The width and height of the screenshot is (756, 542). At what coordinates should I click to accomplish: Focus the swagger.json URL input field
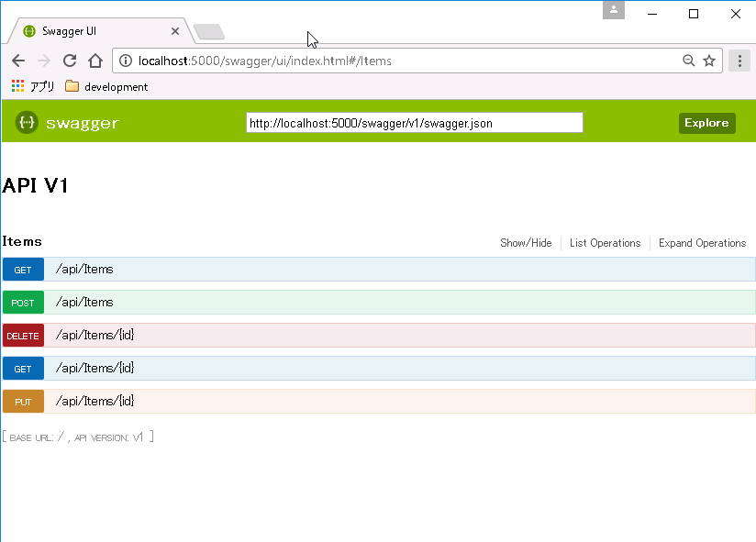coord(415,123)
